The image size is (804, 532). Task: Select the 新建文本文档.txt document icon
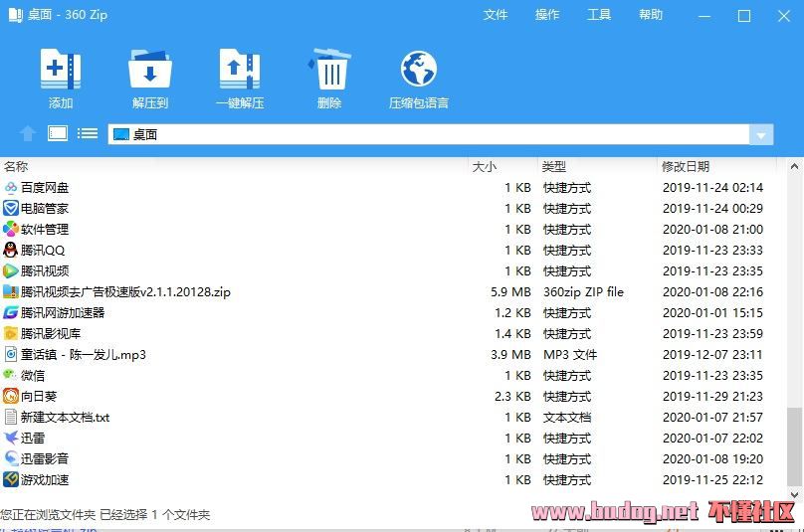tap(10, 418)
